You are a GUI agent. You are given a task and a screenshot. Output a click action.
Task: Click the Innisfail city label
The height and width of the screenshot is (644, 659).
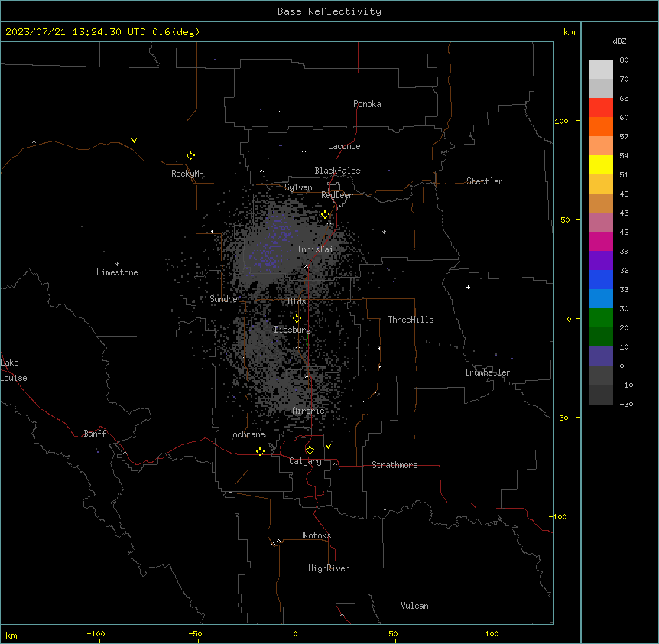pyautogui.click(x=317, y=249)
